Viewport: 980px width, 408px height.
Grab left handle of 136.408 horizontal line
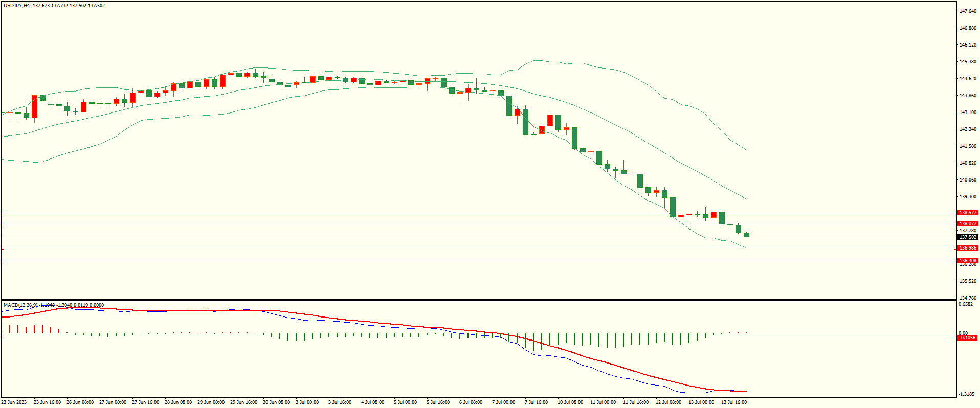[x=3, y=261]
